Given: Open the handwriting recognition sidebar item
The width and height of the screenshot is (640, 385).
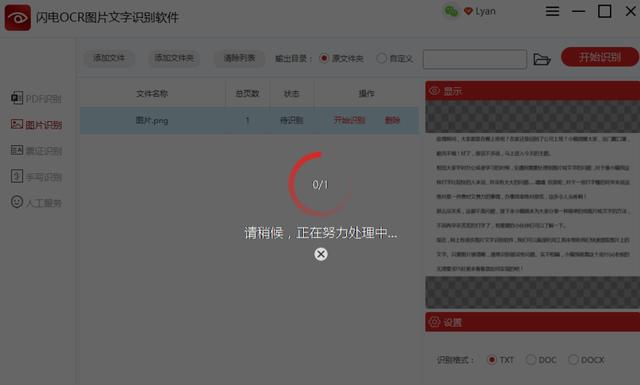Looking at the screenshot, I should pos(36,177).
